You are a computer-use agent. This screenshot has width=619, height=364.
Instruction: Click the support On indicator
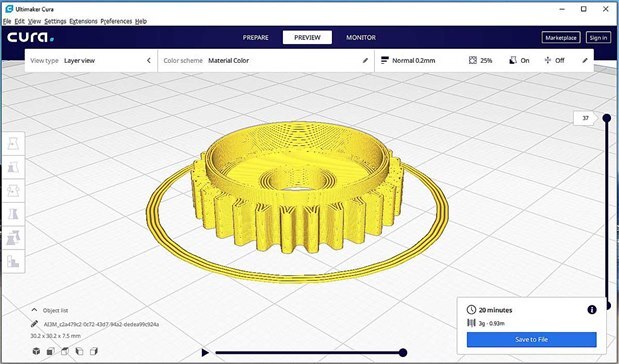click(519, 60)
